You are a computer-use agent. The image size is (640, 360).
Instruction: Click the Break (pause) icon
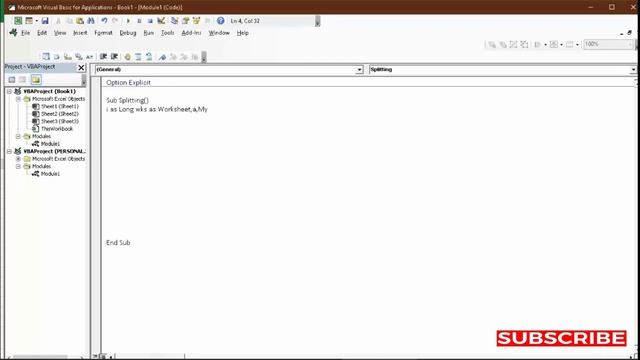(139, 20)
